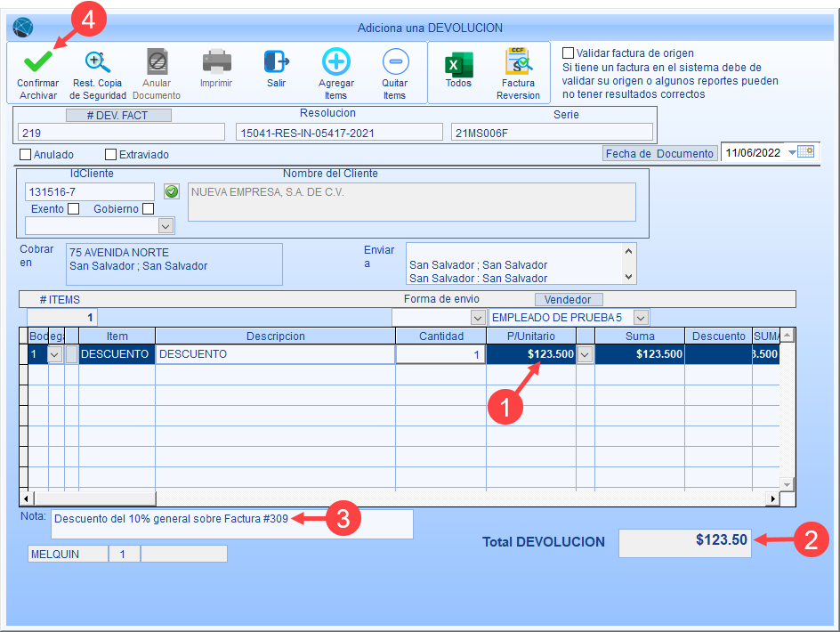This screenshot has height=632, width=840.
Task: Click the # ITEMS count field
Action: [61, 318]
